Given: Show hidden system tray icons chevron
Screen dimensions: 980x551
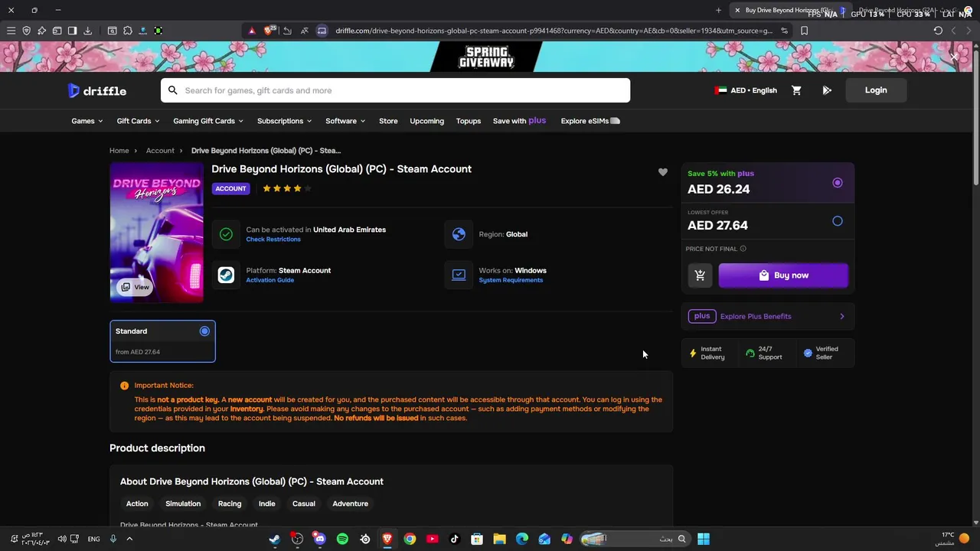Looking at the screenshot, I should pos(129,539).
